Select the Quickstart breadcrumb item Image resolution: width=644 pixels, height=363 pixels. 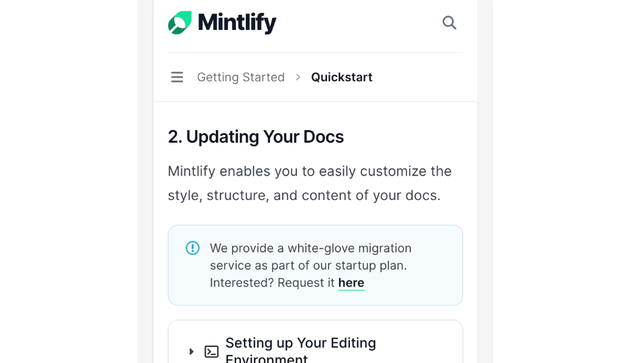point(342,77)
